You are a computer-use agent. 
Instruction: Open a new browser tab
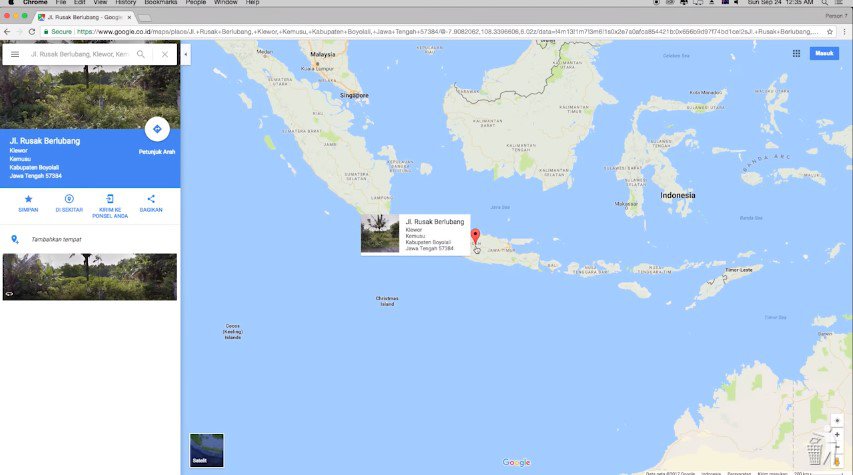click(x=145, y=18)
